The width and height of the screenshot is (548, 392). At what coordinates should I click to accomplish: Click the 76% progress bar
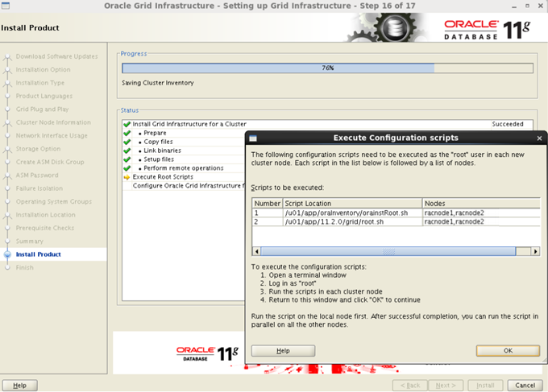coord(327,68)
